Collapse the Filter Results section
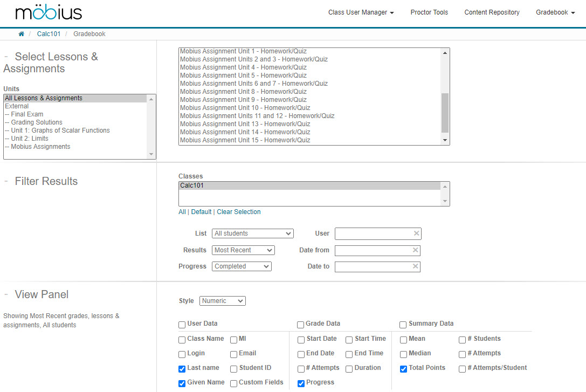 pyautogui.click(x=6, y=182)
